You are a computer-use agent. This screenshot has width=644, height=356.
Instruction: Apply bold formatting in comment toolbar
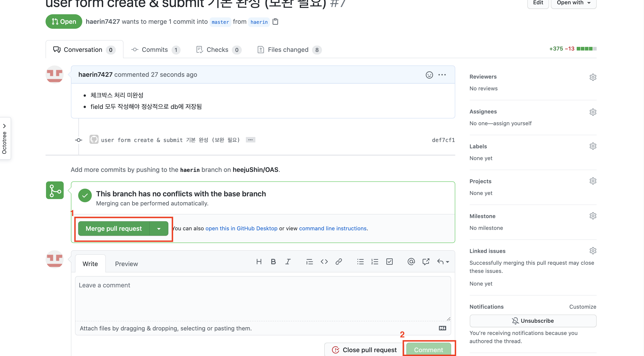[x=273, y=262]
